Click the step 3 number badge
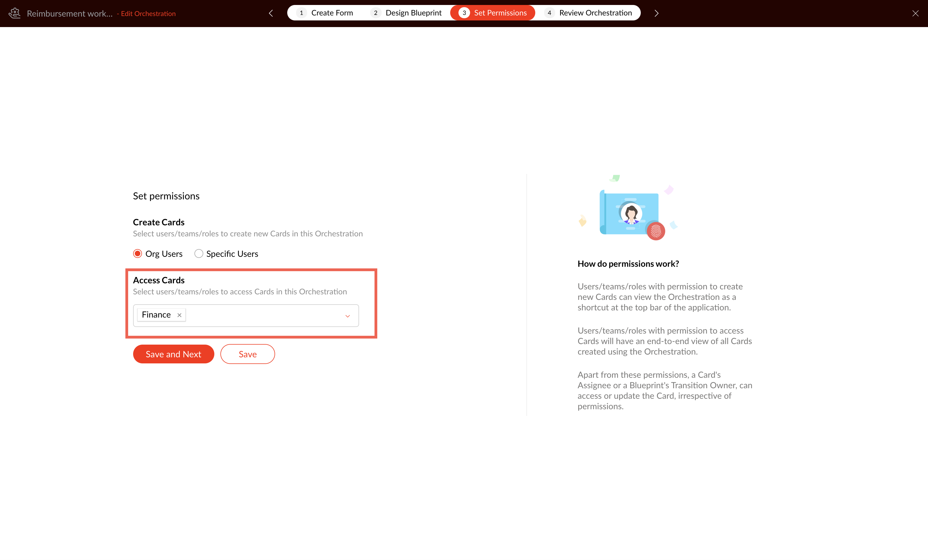 pyautogui.click(x=464, y=13)
